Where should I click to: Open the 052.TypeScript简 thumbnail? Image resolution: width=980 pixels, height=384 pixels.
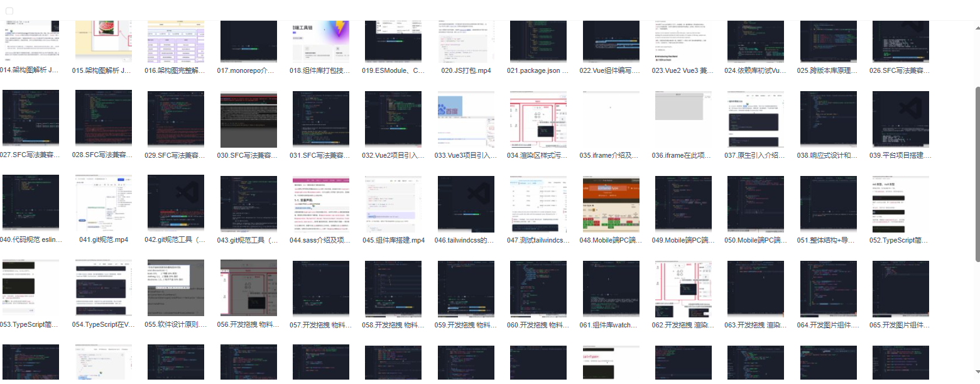pyautogui.click(x=900, y=203)
